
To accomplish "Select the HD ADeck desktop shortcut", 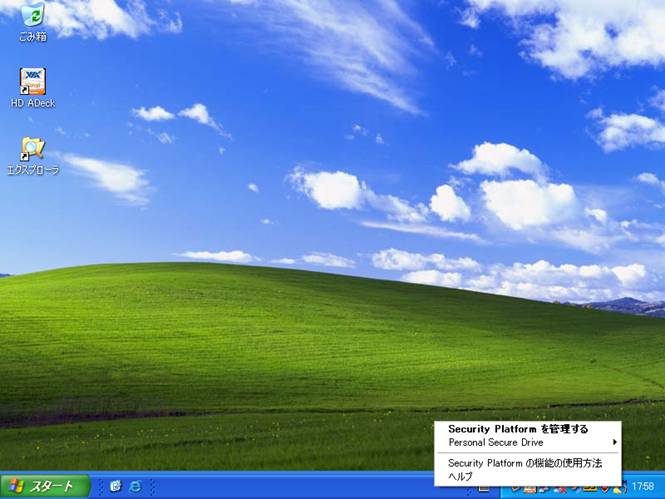I will [x=33, y=88].
